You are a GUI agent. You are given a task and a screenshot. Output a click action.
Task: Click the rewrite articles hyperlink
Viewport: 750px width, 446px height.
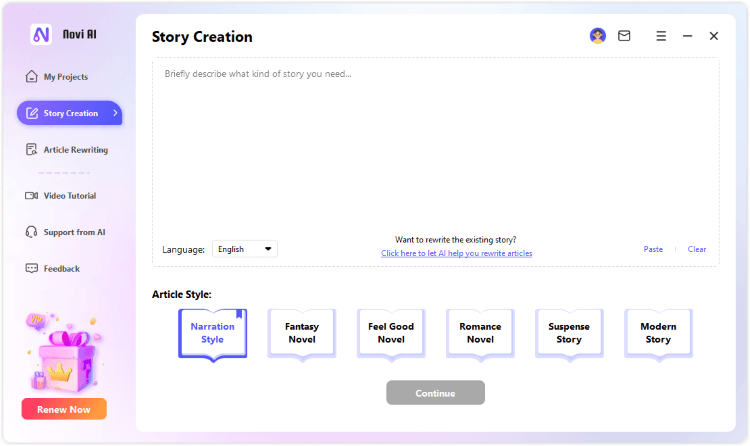point(456,254)
